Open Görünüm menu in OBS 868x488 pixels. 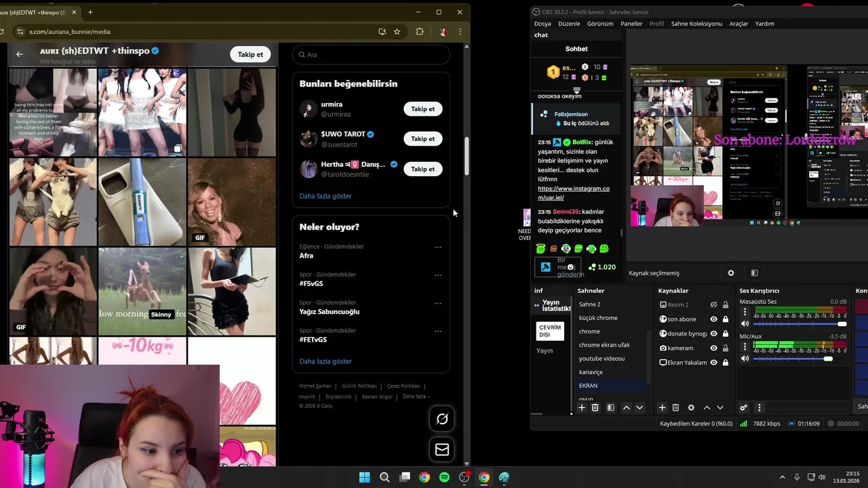(600, 24)
